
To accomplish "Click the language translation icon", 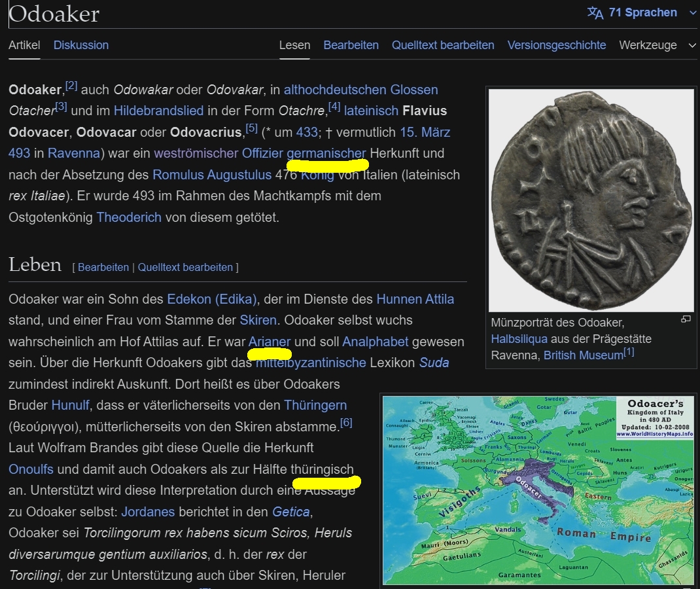I will tap(595, 12).
